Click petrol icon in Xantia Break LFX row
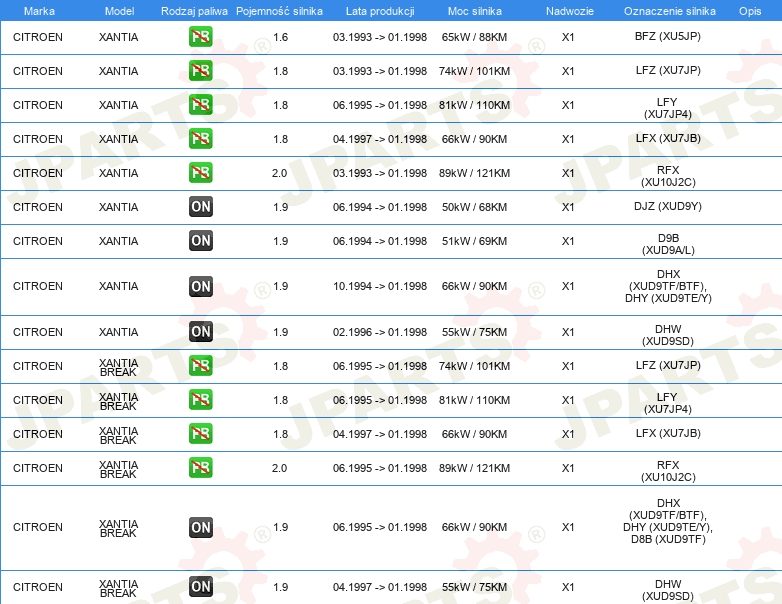The image size is (782, 604). 200,433
